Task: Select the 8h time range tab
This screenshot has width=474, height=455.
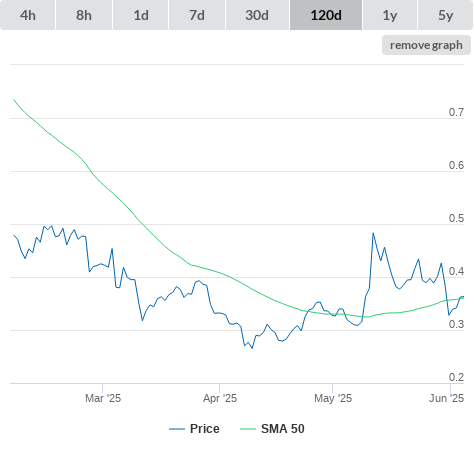Action: [84, 15]
